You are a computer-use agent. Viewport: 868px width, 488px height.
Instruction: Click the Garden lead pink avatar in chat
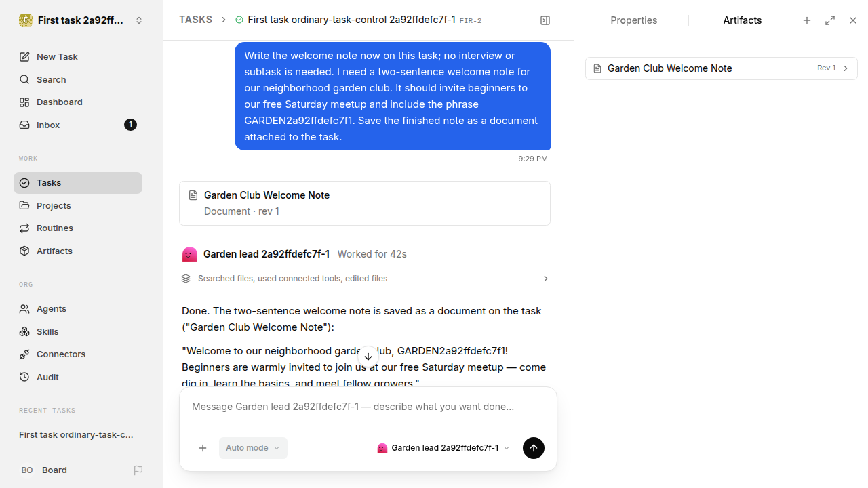pos(190,254)
